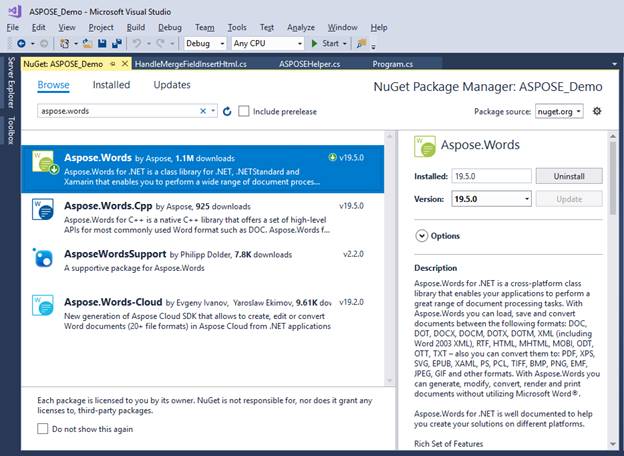Select the Aspose.Words package row
This screenshot has width=624, height=456.
203,169
